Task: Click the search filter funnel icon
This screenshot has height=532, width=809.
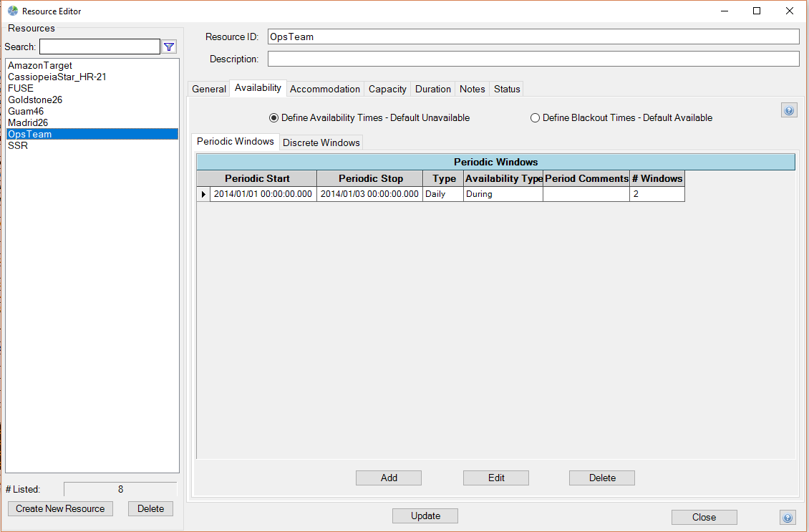Action: (169, 47)
